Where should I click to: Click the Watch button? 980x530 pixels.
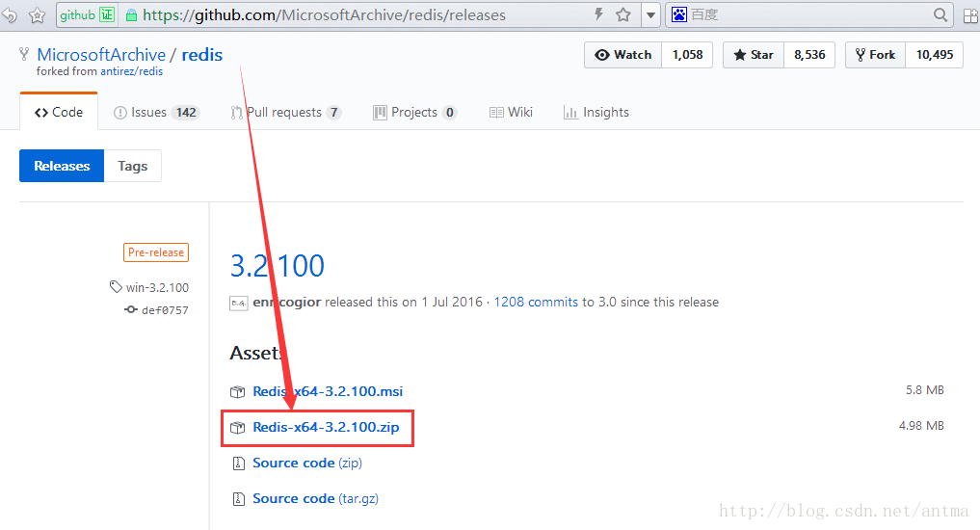(623, 55)
